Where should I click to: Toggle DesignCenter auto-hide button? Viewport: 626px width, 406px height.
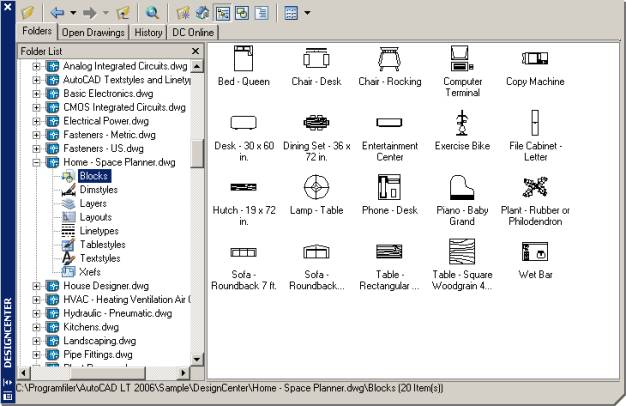coord(7,382)
